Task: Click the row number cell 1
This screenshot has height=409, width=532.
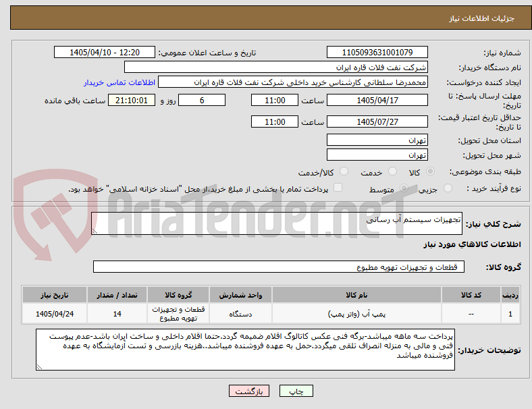Action: click(x=510, y=314)
